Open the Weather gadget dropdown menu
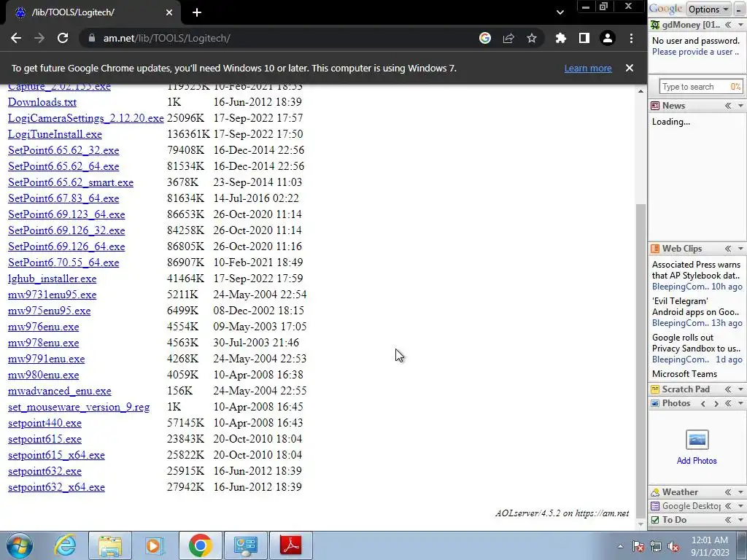Image resolution: width=747 pixels, height=560 pixels. coord(741,492)
